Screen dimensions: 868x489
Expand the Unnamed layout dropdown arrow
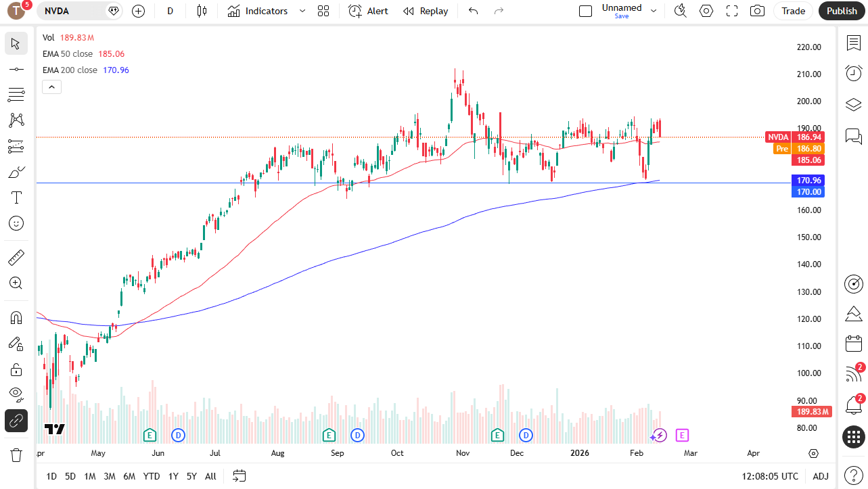pos(654,11)
